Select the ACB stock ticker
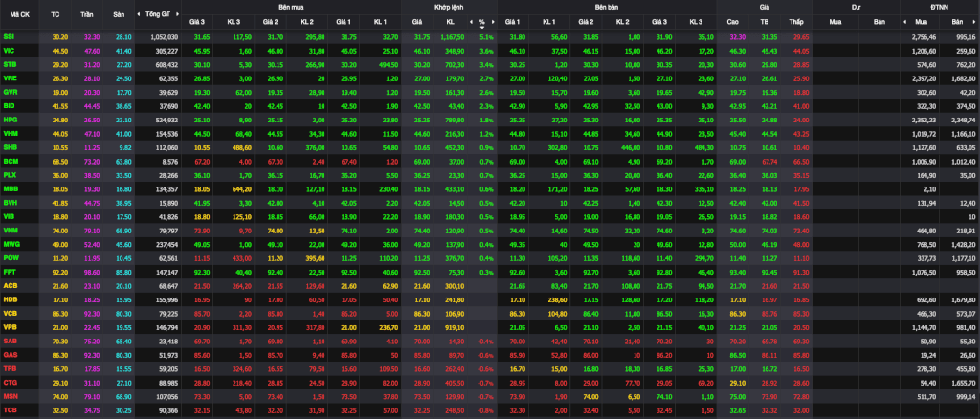Screen dimensions: 980x419 coord(10,285)
